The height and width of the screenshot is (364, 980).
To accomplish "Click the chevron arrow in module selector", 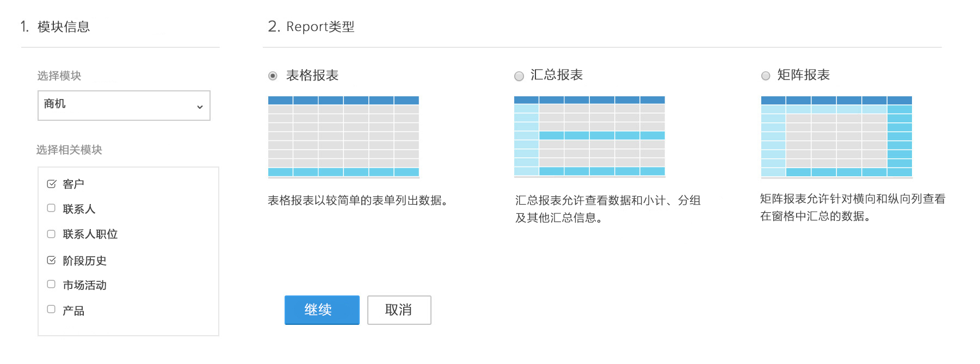I will pyautogui.click(x=200, y=107).
